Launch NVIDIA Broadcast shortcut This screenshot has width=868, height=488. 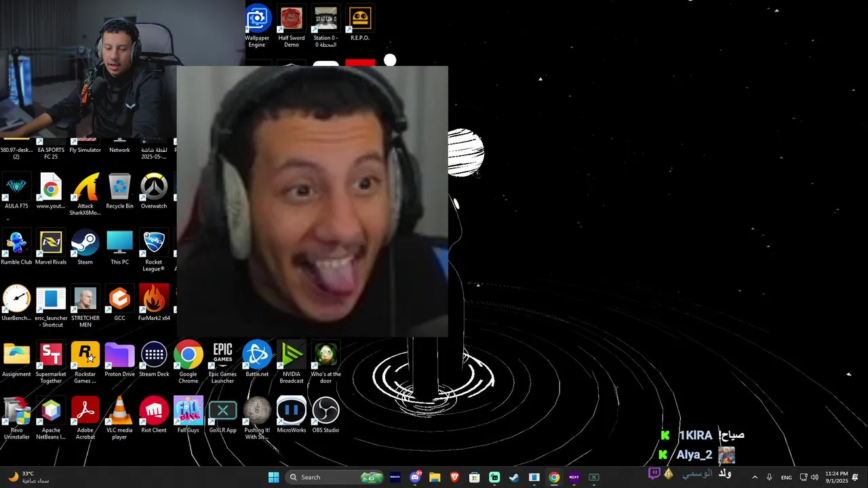pos(292,363)
